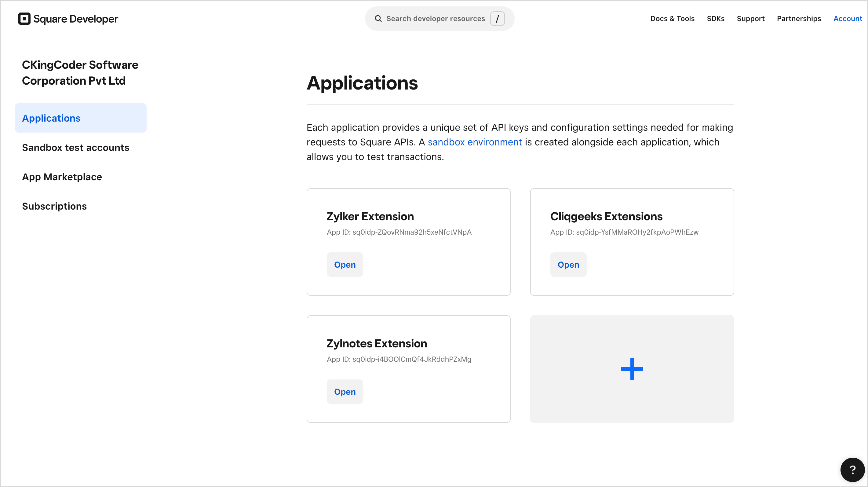Go to the Partnerships page
Image resolution: width=868 pixels, height=487 pixels.
799,19
